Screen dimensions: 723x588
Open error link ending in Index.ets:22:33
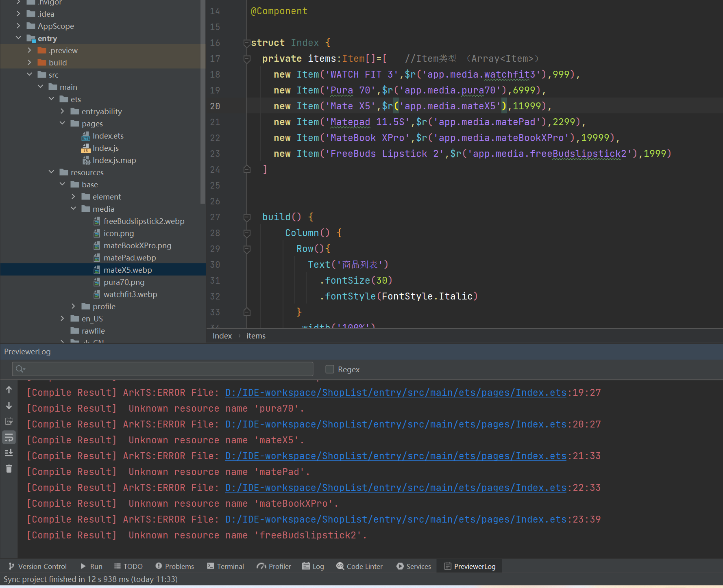[396, 488]
